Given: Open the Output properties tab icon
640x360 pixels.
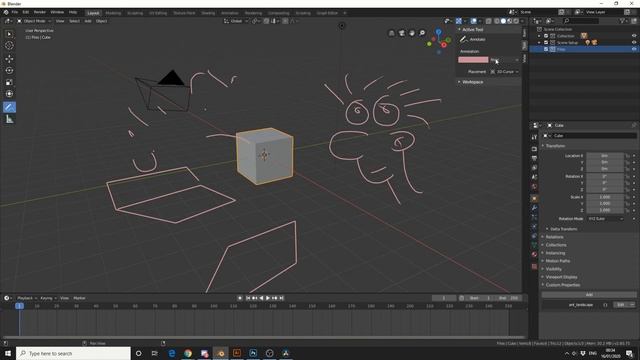Looking at the screenshot, I should [534, 158].
